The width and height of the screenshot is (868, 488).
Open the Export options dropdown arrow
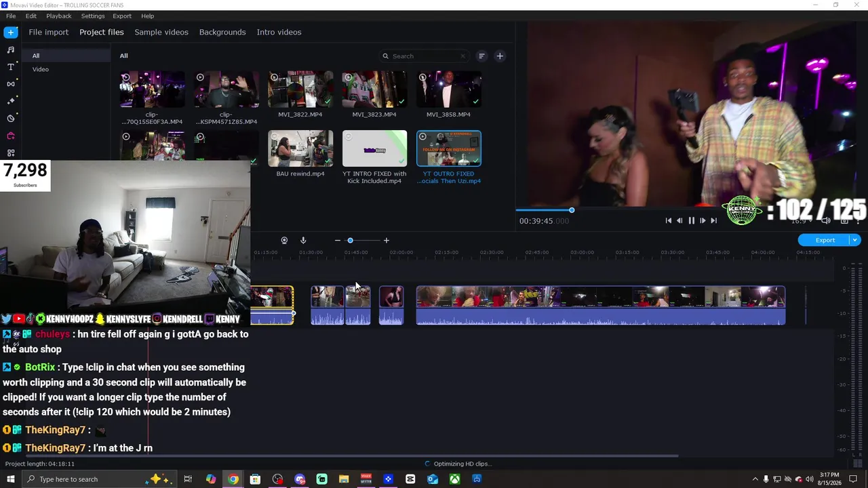tap(855, 240)
